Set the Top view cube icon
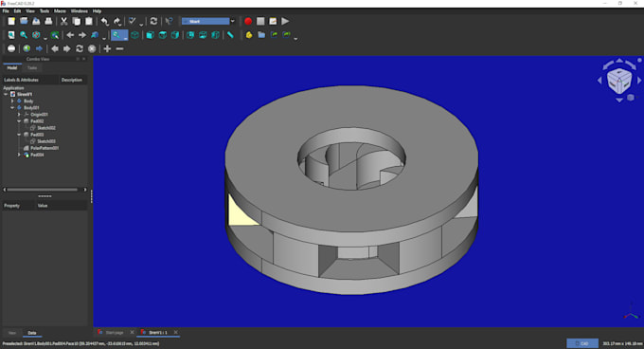Image resolution: width=644 pixels, height=349 pixels. 163,35
